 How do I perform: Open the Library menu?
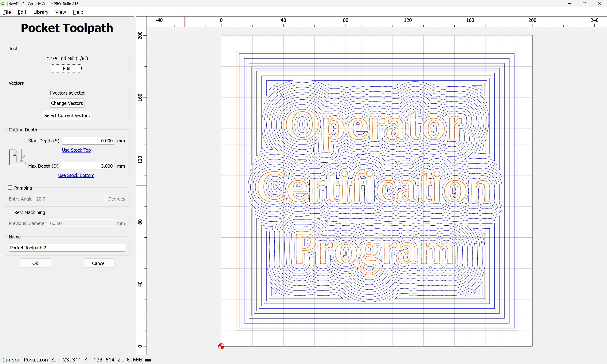[x=41, y=12]
